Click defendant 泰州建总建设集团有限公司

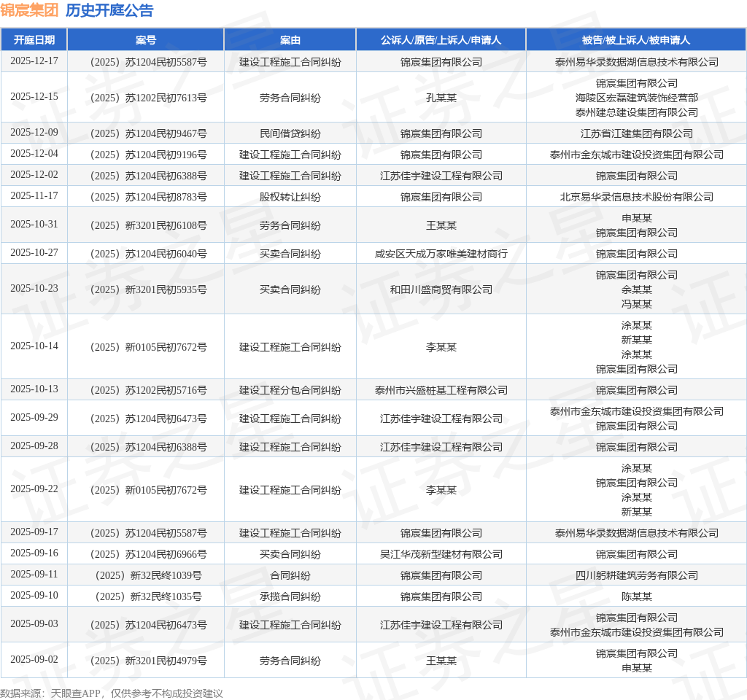636,112
